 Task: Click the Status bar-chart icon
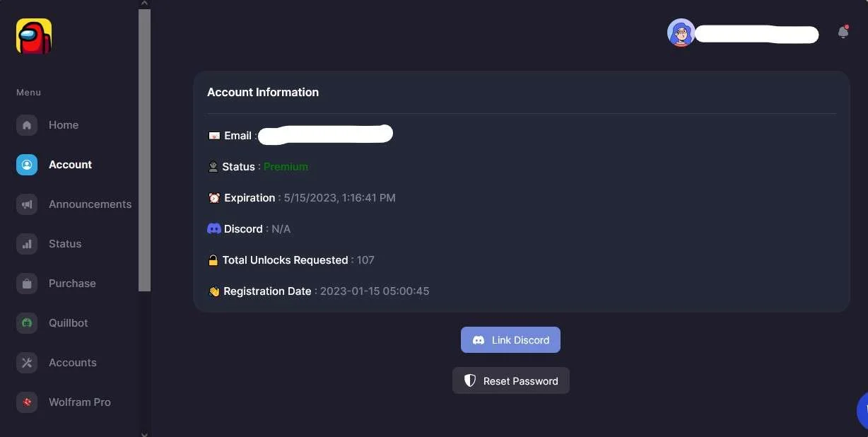coord(27,244)
